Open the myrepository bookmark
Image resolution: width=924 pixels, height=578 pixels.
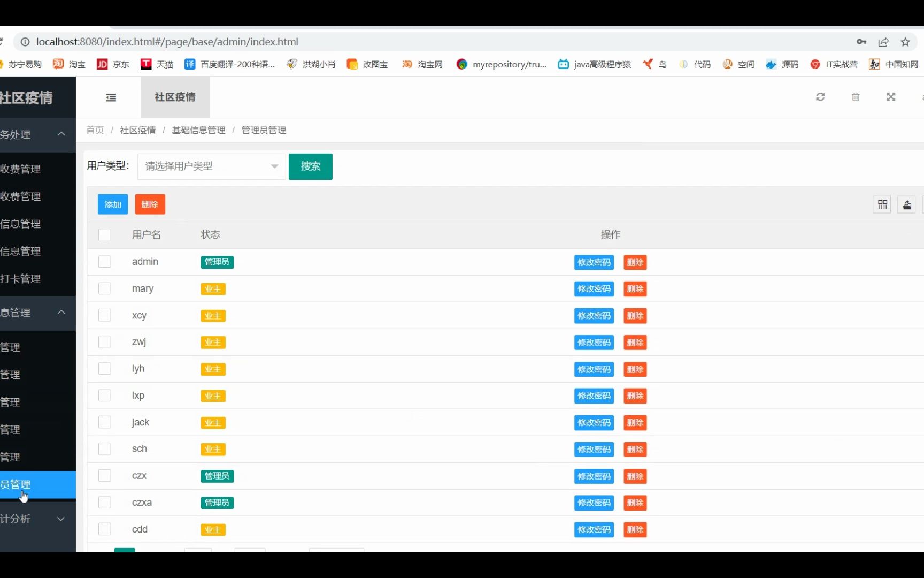(x=502, y=64)
